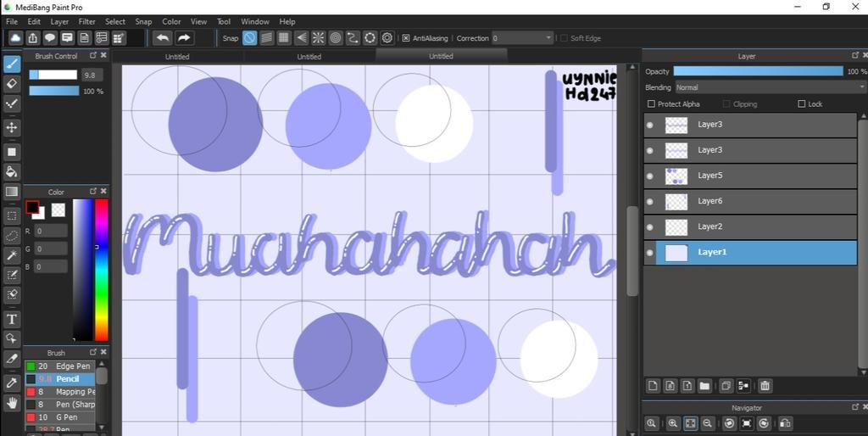Enable the crisscross grid snap
The image size is (868, 436).
[x=284, y=37]
